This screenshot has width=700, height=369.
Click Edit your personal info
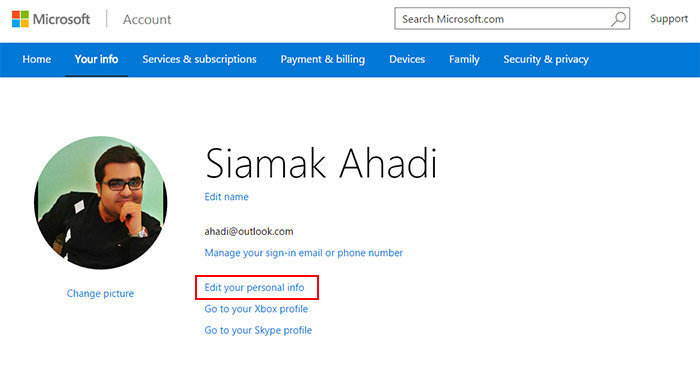click(254, 287)
